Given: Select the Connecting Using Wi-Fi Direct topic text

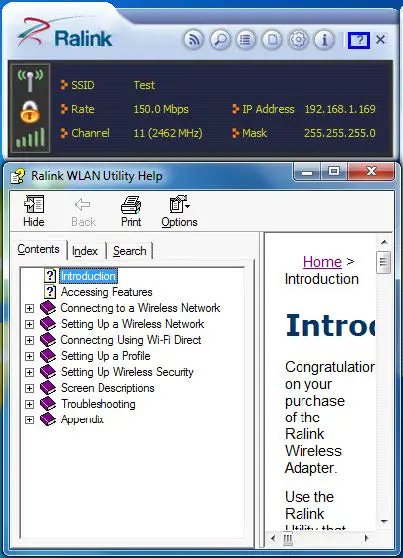Looking at the screenshot, I should tap(131, 340).
